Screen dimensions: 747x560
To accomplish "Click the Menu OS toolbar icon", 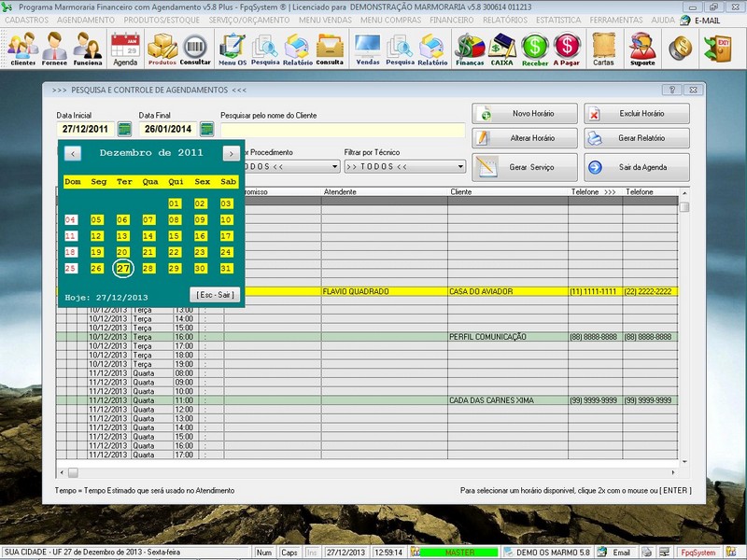I will point(233,49).
